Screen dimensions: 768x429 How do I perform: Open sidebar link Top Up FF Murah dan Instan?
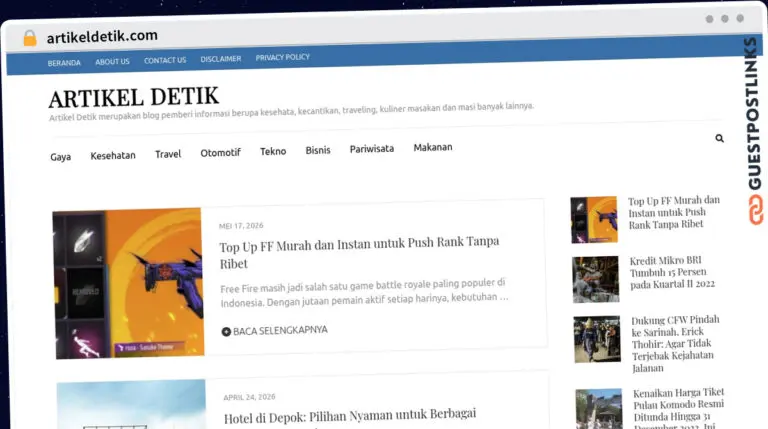[x=674, y=213]
